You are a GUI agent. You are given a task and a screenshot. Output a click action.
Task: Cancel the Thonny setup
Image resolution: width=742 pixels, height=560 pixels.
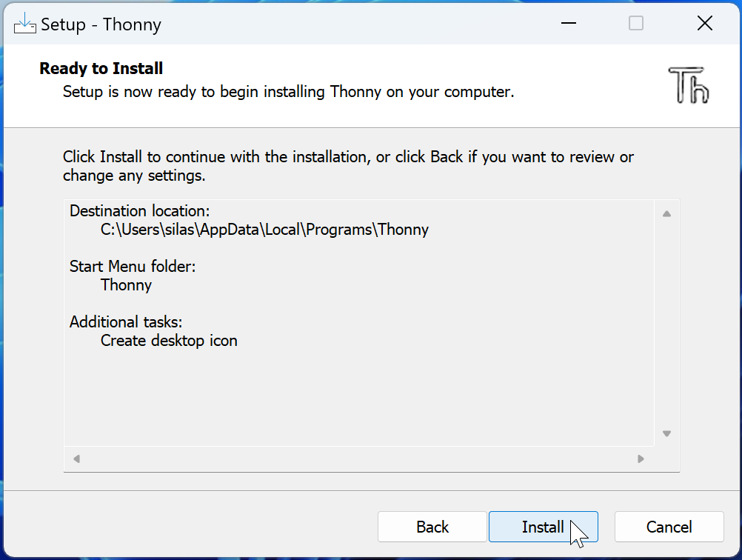tap(669, 527)
